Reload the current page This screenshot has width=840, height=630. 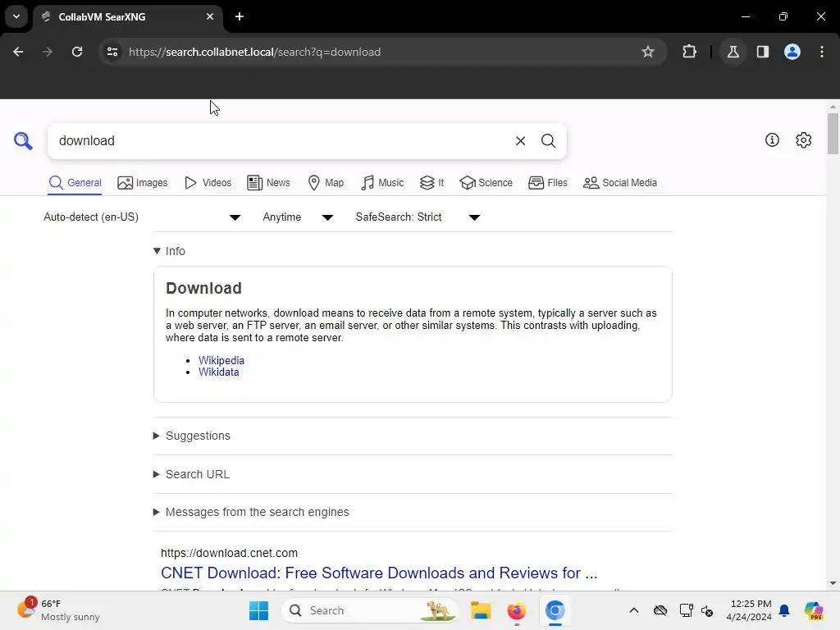click(x=77, y=52)
